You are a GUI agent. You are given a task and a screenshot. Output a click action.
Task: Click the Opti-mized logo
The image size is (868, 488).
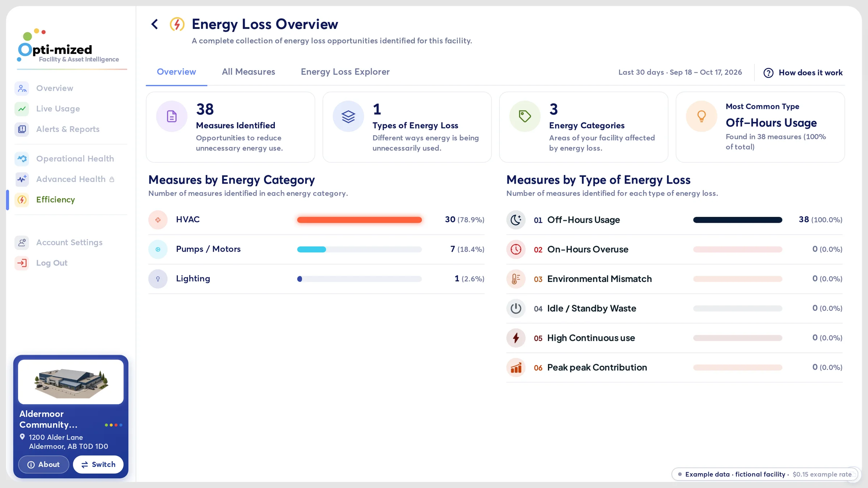(68, 46)
